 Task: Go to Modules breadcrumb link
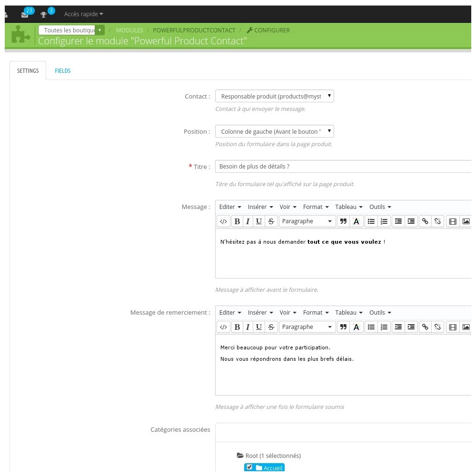(x=129, y=30)
